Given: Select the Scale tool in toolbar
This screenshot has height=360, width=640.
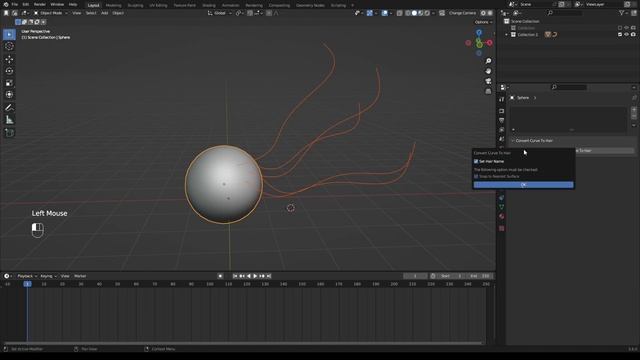Looking at the screenshot, I should [x=9, y=83].
